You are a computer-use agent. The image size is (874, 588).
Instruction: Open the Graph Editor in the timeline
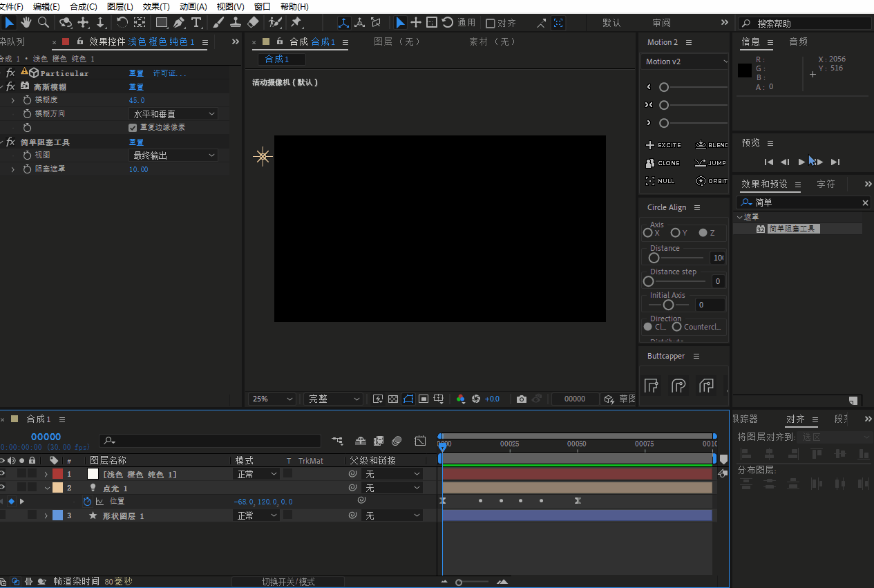click(420, 441)
